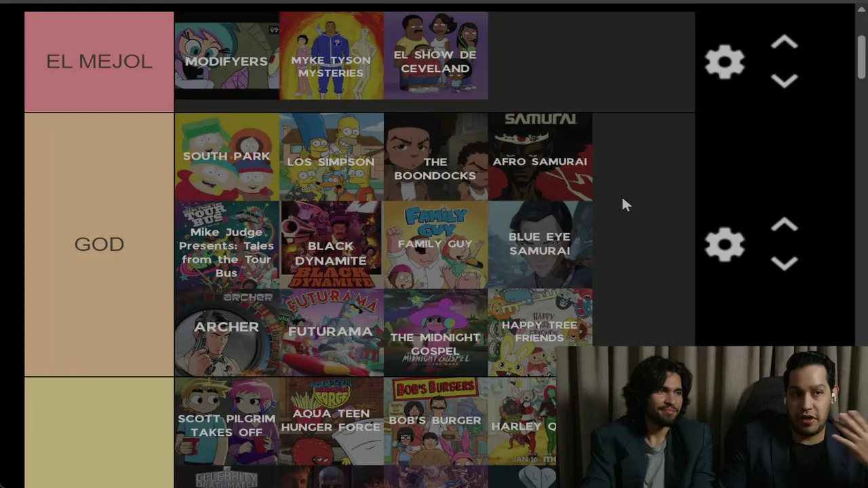Select The Boondocks thumbnail

coord(435,157)
